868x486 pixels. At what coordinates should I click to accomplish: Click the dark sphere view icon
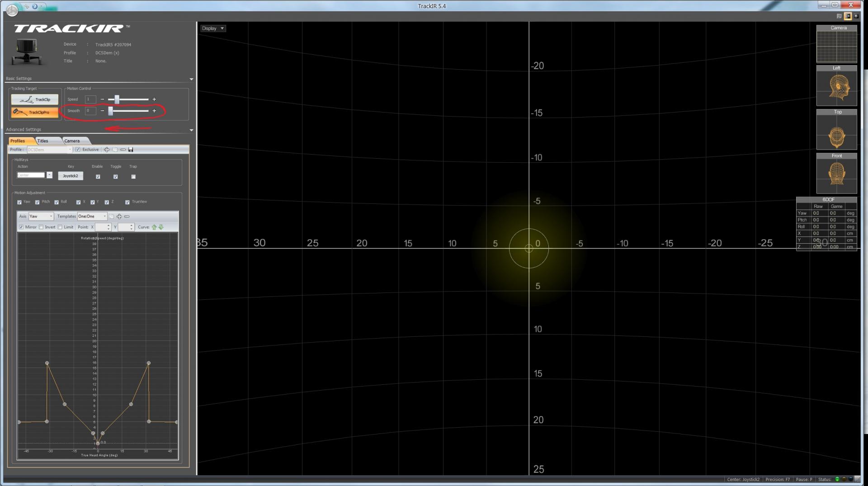click(x=856, y=16)
